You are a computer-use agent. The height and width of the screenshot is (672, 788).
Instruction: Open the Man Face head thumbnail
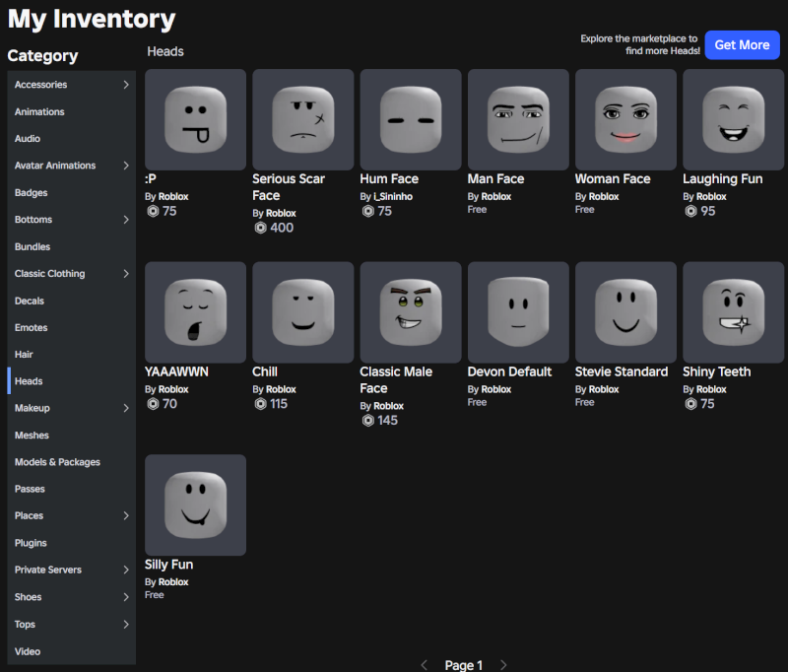pyautogui.click(x=518, y=119)
